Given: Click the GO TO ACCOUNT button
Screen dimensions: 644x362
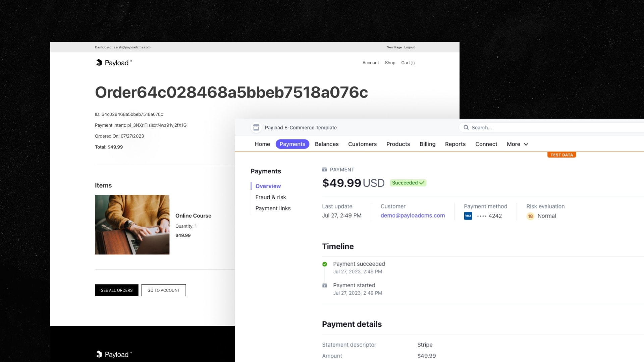Looking at the screenshot, I should (163, 290).
